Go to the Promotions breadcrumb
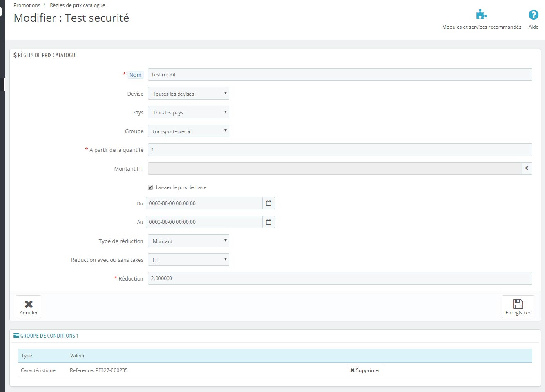Screen dimensions: 545x392 [27, 5]
